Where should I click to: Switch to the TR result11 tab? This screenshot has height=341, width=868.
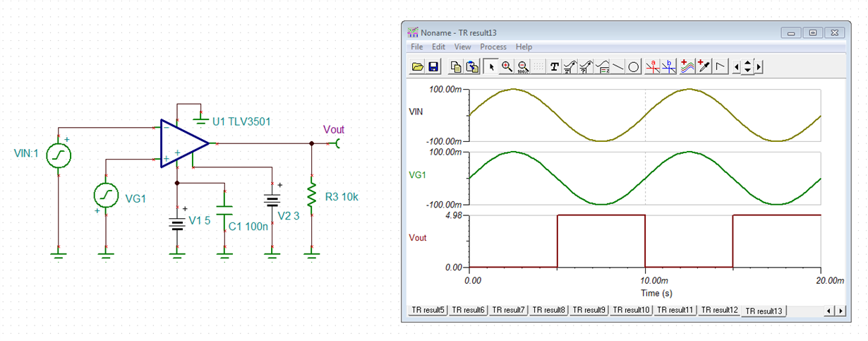click(x=676, y=310)
